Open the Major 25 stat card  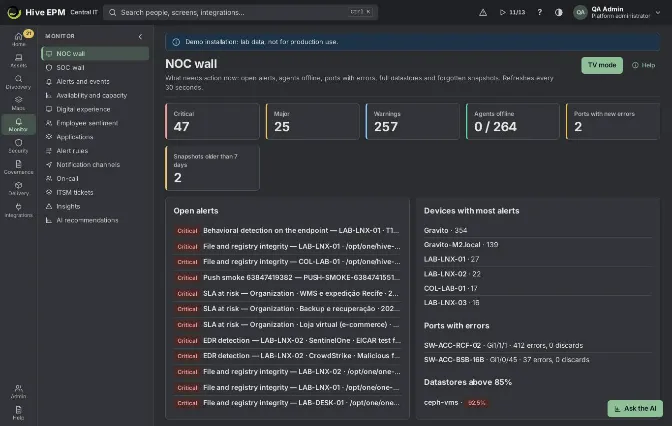pos(312,121)
